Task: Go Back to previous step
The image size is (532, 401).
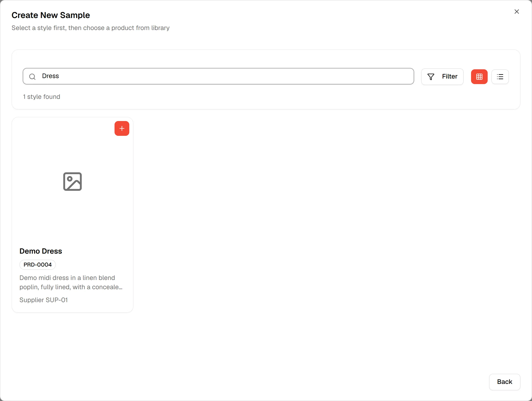Action: pyautogui.click(x=505, y=382)
